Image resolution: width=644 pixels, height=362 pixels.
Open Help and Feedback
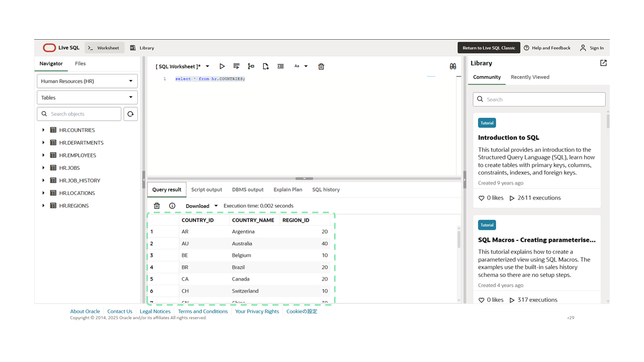point(547,48)
